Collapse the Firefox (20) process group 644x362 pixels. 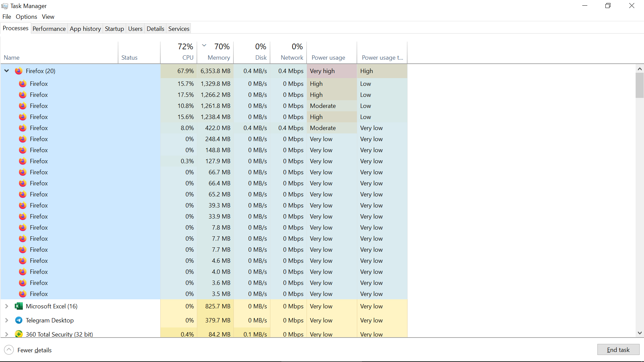7,71
